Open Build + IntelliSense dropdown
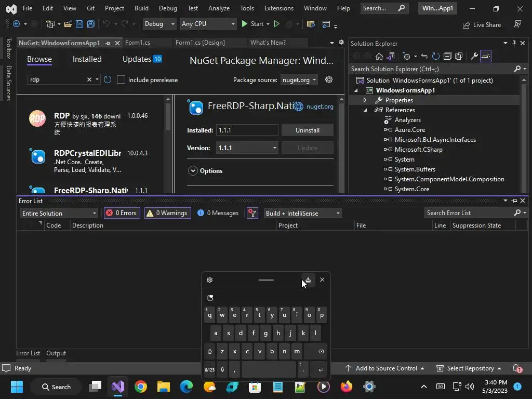Screen dimensions: 532x399 point(303,214)
